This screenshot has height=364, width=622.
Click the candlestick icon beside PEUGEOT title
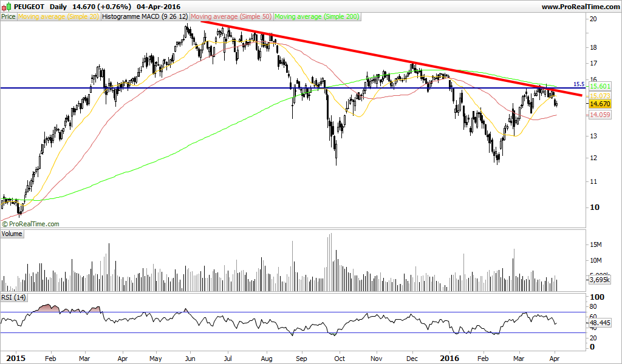(x=7, y=6)
